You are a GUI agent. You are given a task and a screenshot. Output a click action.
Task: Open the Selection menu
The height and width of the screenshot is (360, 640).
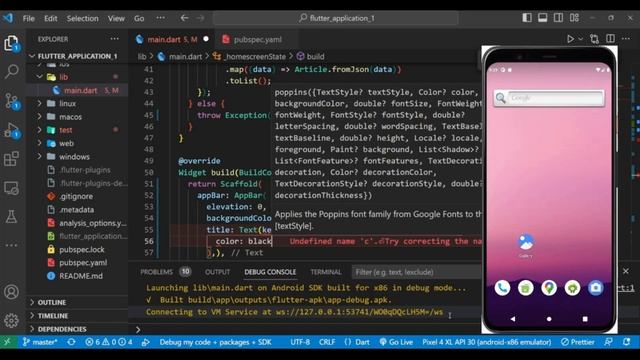82,18
